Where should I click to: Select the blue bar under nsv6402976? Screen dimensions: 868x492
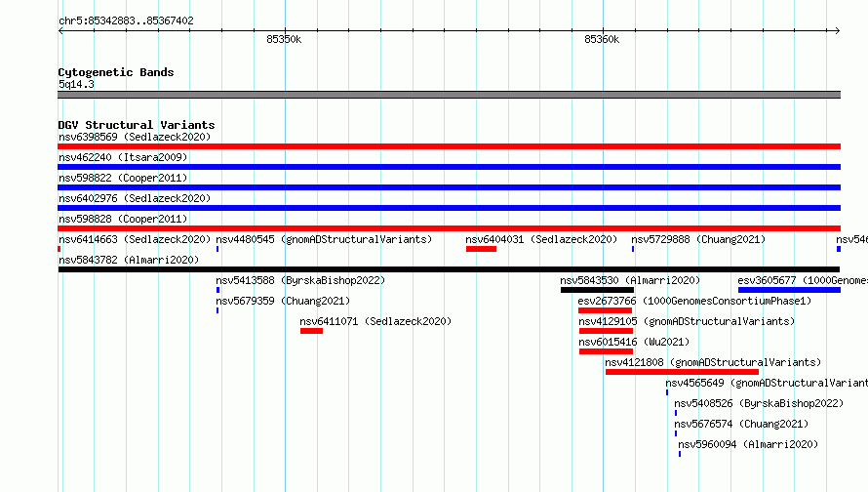[449, 208]
